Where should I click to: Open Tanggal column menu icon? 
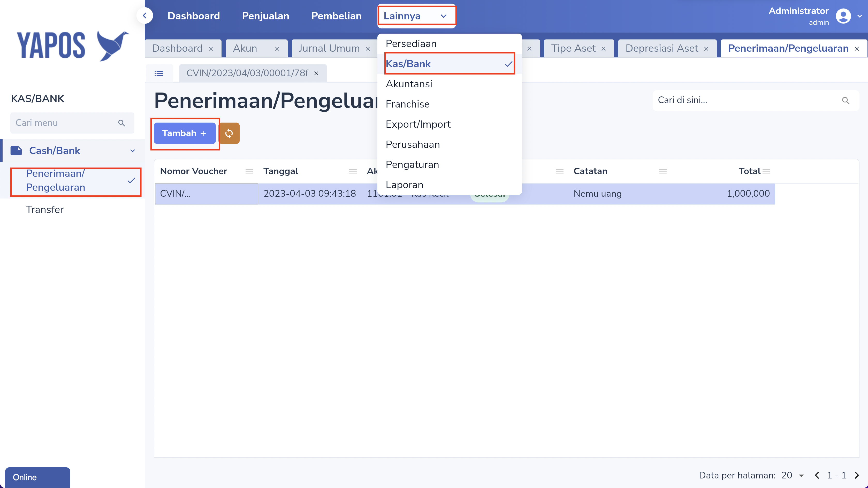(x=353, y=171)
